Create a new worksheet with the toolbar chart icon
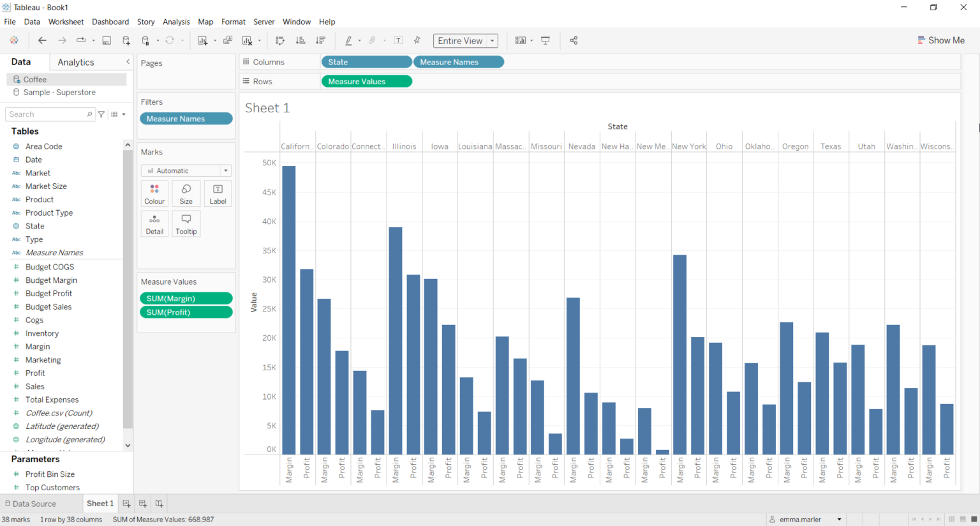Viewport: 980px width, 526px height. (x=203, y=40)
